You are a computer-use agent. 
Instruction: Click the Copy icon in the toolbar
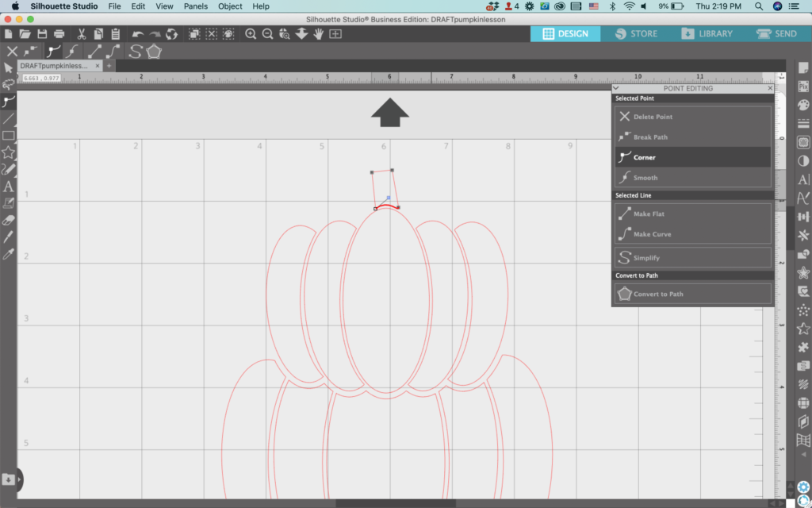[98, 34]
